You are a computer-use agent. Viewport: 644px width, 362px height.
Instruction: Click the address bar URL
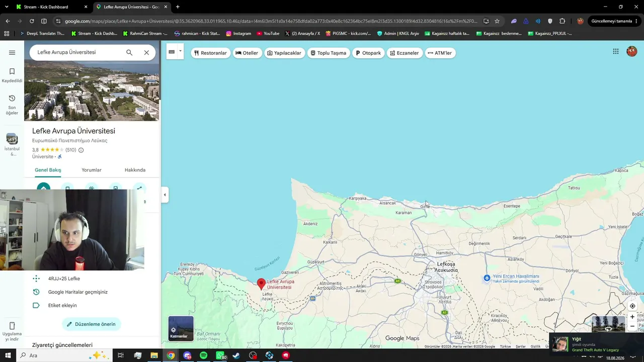click(271, 21)
